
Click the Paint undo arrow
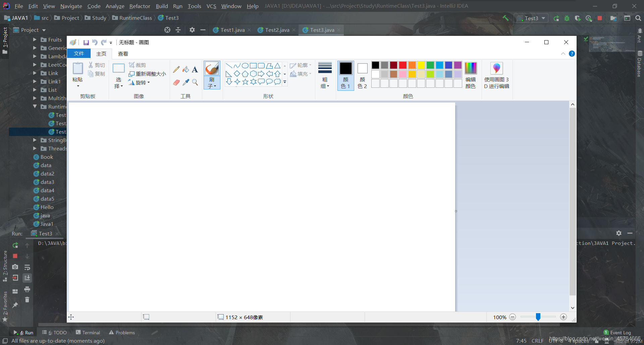(x=95, y=43)
